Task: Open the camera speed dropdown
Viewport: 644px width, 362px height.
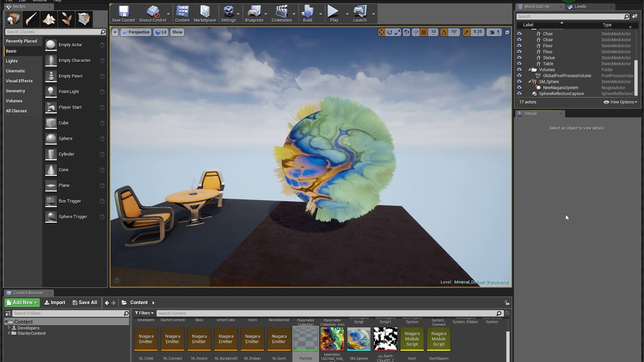Action: [495, 32]
